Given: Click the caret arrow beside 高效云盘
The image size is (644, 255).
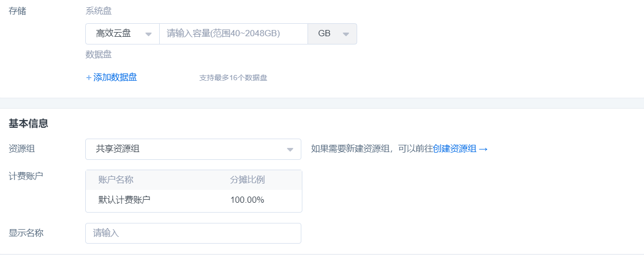Looking at the screenshot, I should pos(148,34).
